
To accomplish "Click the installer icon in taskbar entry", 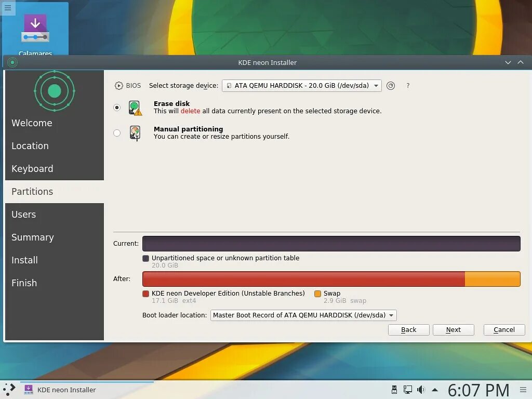I will [29, 390].
